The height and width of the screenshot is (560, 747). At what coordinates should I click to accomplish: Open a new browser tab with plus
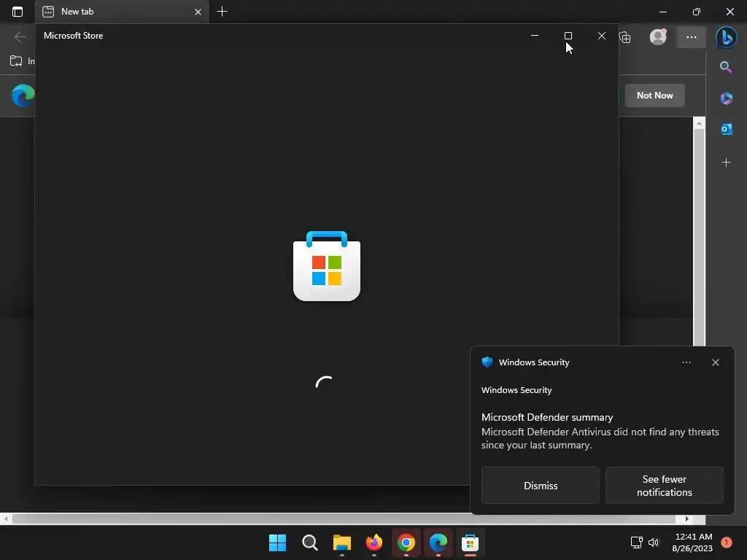(x=222, y=12)
